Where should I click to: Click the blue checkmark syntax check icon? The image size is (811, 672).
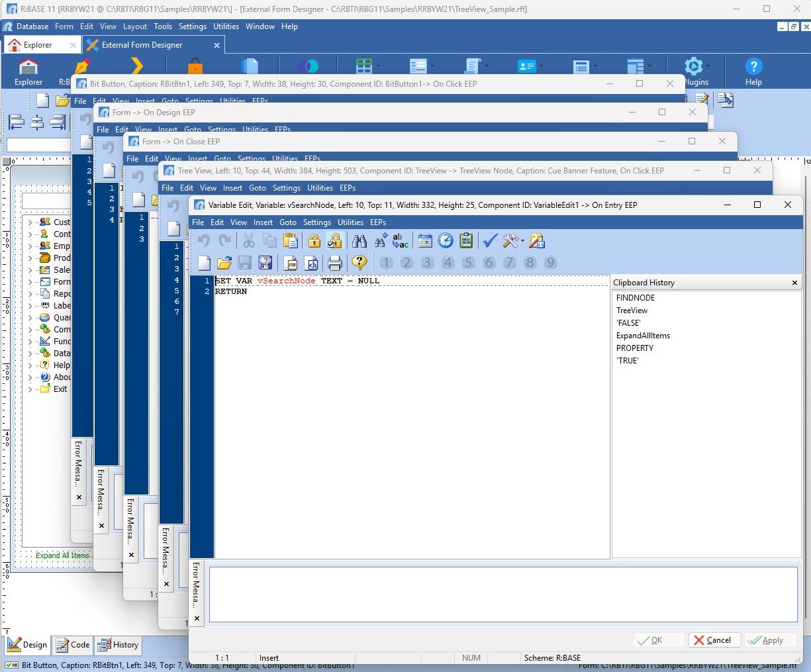(490, 241)
